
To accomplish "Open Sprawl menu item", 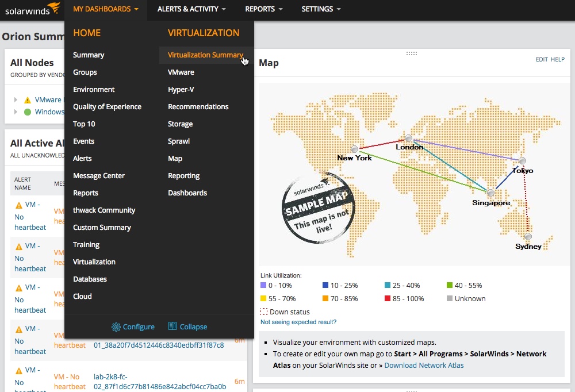I will [x=179, y=141].
